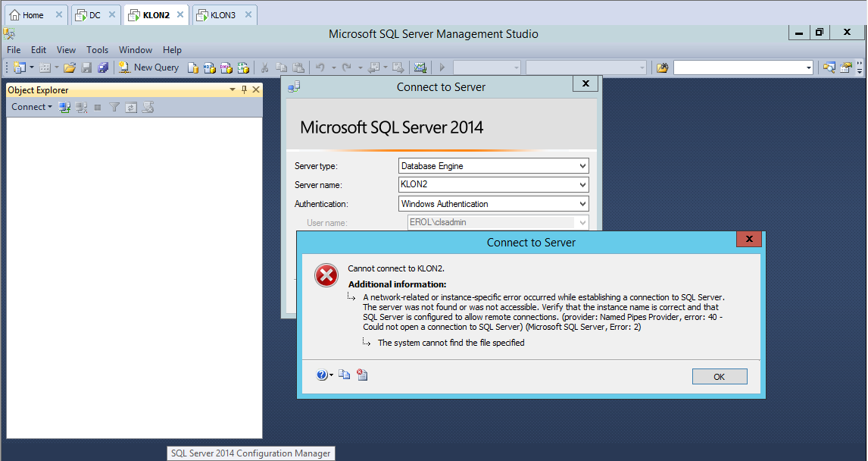Close the Object Explorer panel

[x=256, y=89]
